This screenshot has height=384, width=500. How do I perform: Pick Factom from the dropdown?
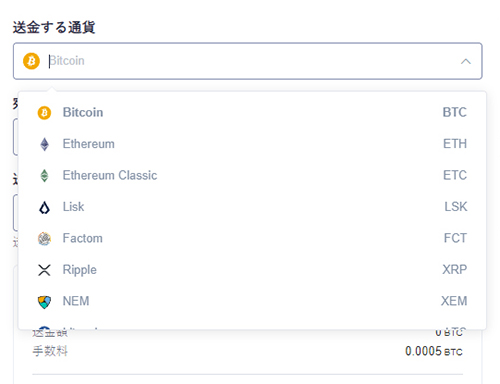click(x=252, y=238)
